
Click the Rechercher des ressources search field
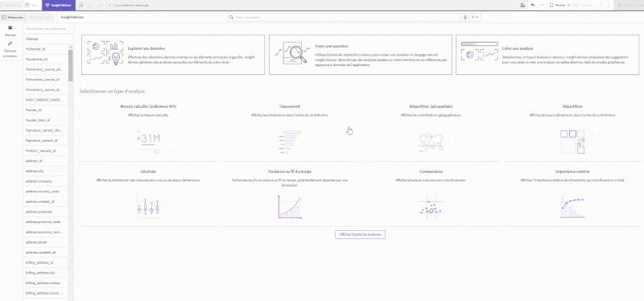[48, 29]
